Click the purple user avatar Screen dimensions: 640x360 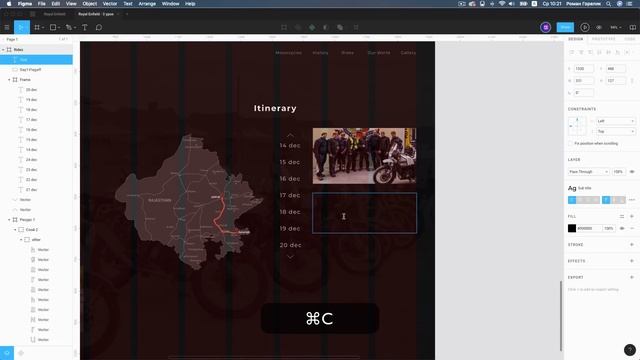(x=545, y=27)
